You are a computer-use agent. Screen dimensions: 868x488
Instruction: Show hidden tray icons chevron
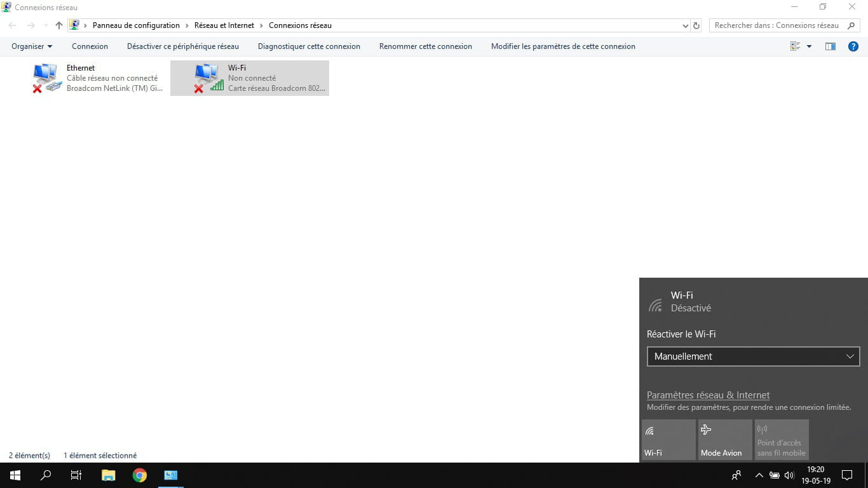point(759,475)
